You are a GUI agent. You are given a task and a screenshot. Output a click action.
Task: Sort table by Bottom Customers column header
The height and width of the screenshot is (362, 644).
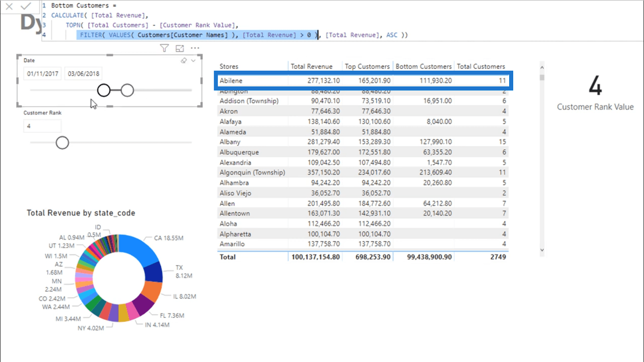coord(423,66)
